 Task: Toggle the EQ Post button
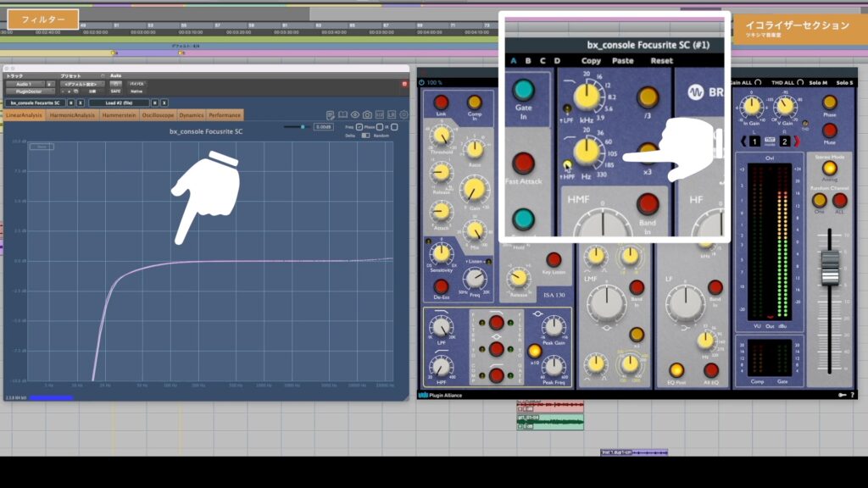click(676, 370)
